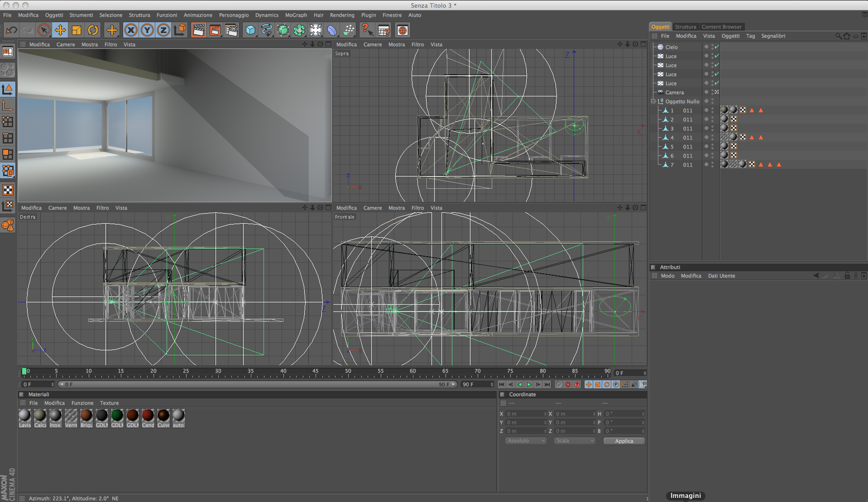Click the Render in Picture Viewer icon
868x502 pixels.
[215, 30]
